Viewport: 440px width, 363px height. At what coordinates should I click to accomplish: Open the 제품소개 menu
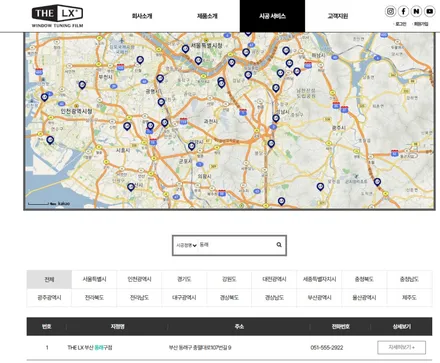tap(207, 16)
